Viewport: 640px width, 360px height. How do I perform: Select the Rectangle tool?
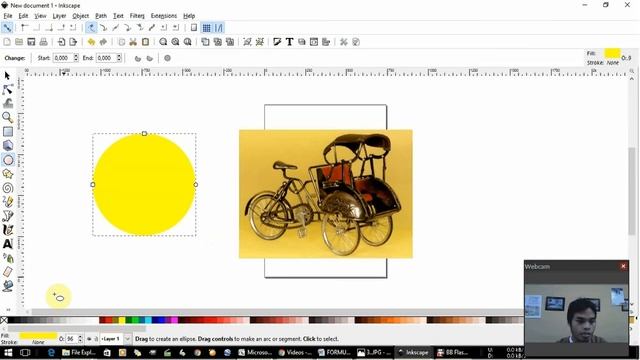click(x=7, y=131)
